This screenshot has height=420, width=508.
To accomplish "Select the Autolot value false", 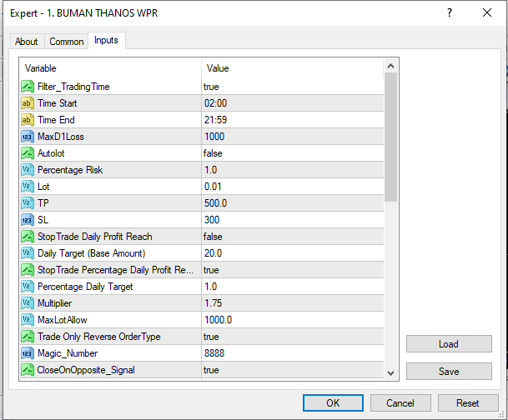I will (x=213, y=153).
